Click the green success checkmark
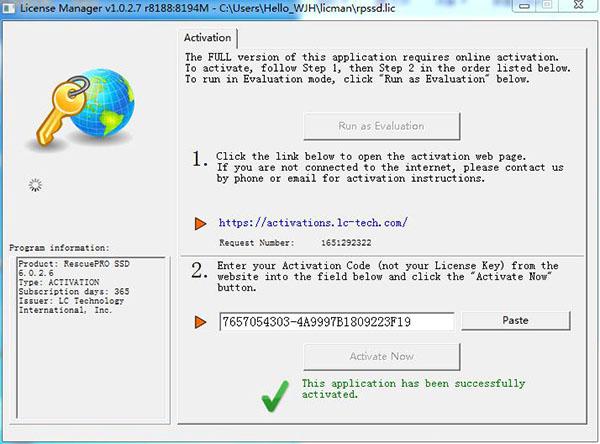The image size is (600, 444). point(275,396)
